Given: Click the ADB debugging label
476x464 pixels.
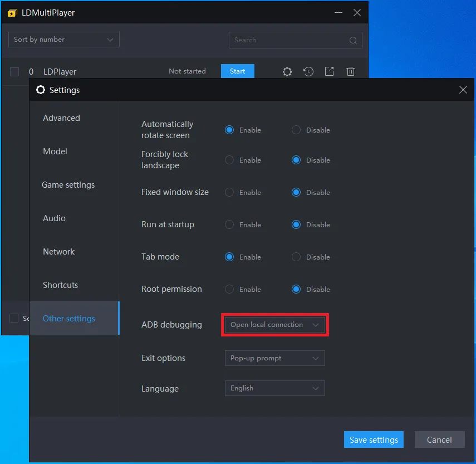Looking at the screenshot, I should (171, 325).
